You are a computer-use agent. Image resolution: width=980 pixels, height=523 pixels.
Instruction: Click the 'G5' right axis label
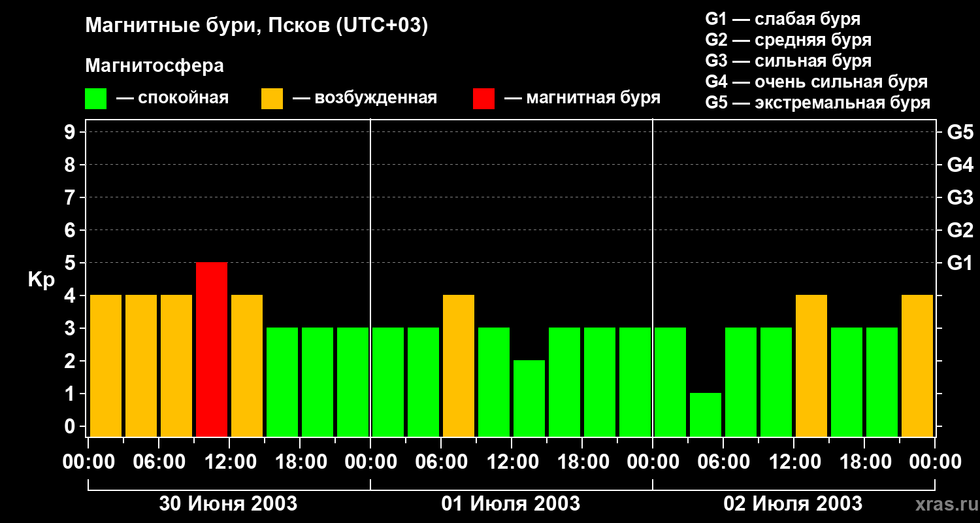960,132
